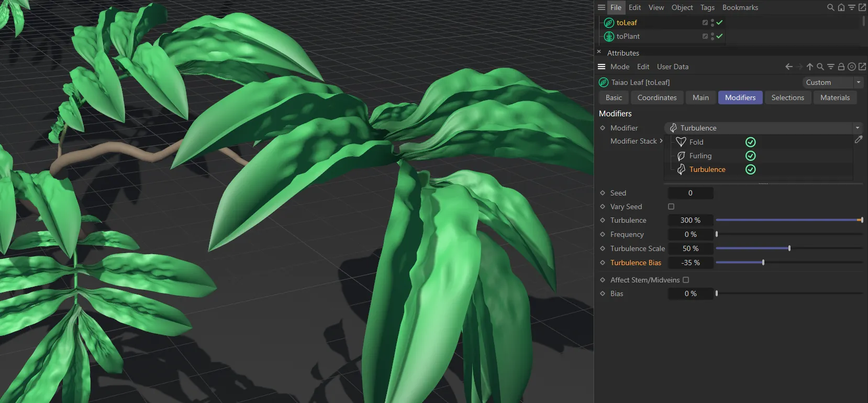The width and height of the screenshot is (868, 403).
Task: Close the Attributes panel with X
Action: coord(599,52)
